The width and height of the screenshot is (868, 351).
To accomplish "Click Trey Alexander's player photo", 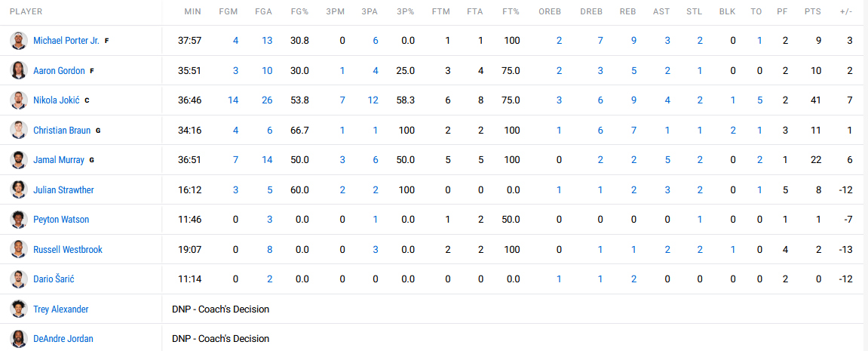I will tap(19, 309).
